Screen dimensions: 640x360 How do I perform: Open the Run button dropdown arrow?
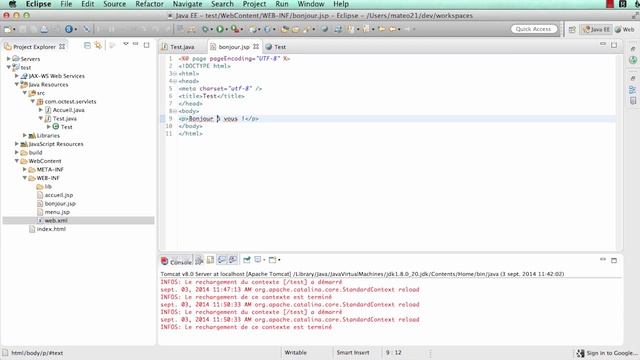227,29
